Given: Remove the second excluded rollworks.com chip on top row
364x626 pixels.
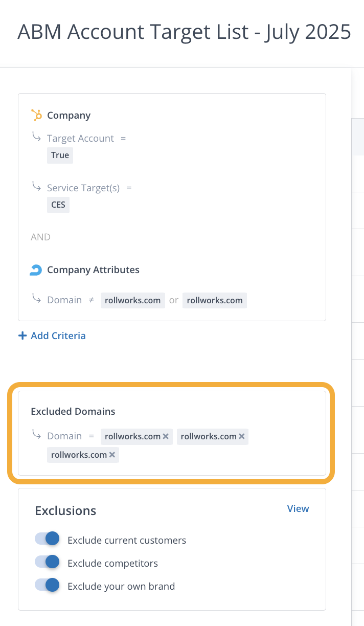Looking at the screenshot, I should [x=241, y=436].
